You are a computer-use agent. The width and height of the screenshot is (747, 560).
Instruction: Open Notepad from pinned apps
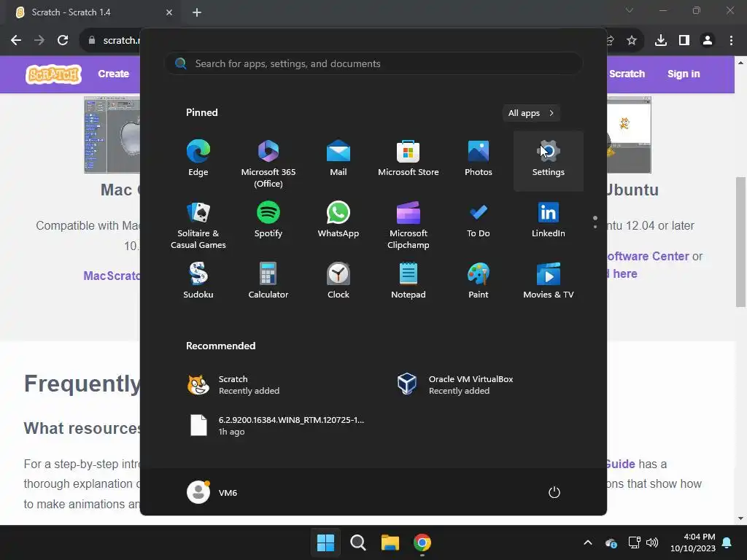409,281
